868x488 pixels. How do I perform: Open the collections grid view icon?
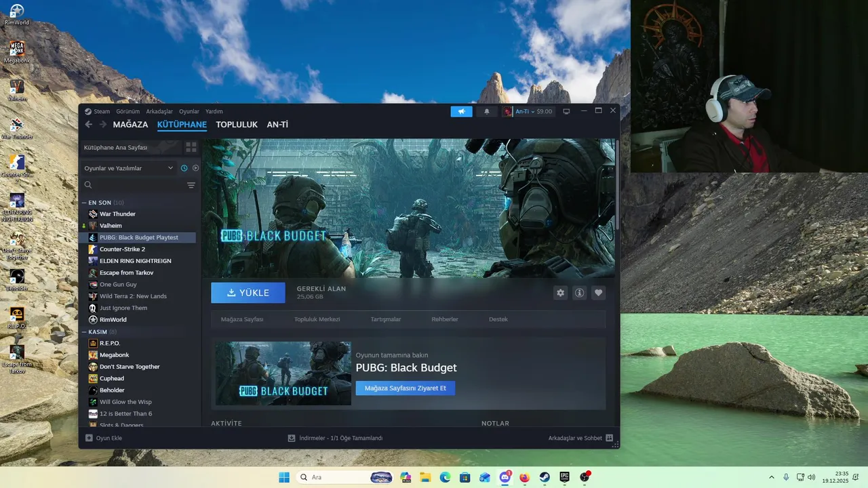[x=191, y=147]
